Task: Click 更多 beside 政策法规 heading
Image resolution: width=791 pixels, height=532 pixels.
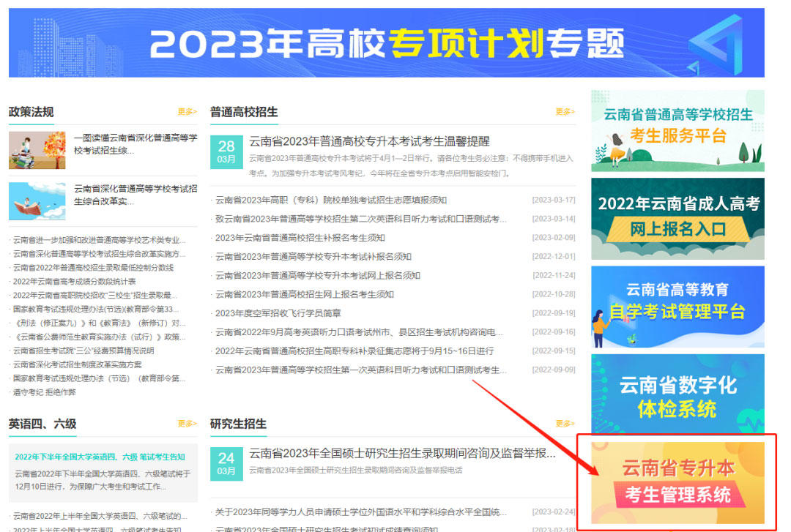Action: pos(187,112)
